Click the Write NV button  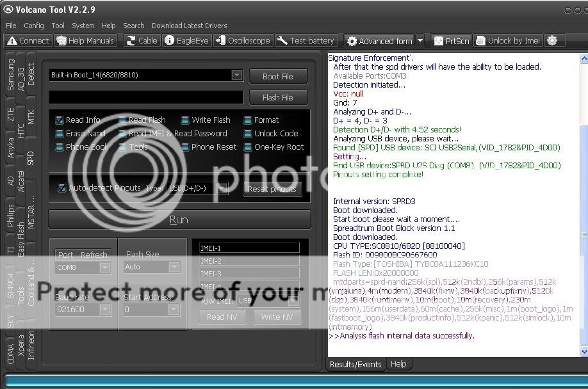pos(277,317)
